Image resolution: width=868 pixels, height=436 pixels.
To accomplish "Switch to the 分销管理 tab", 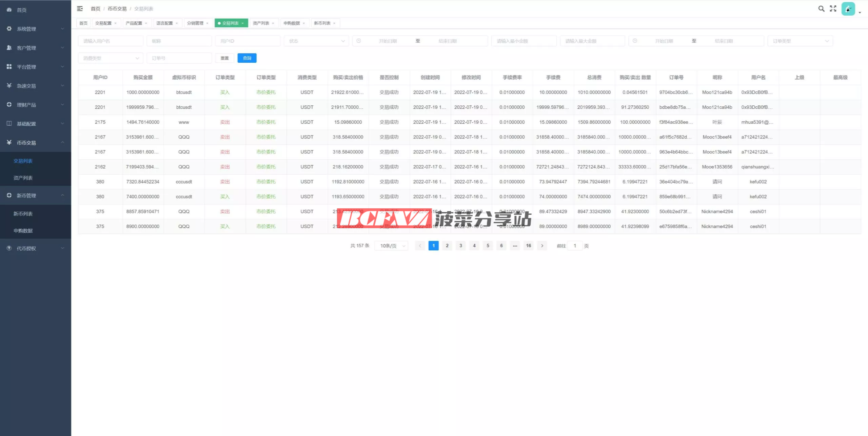I will (195, 23).
